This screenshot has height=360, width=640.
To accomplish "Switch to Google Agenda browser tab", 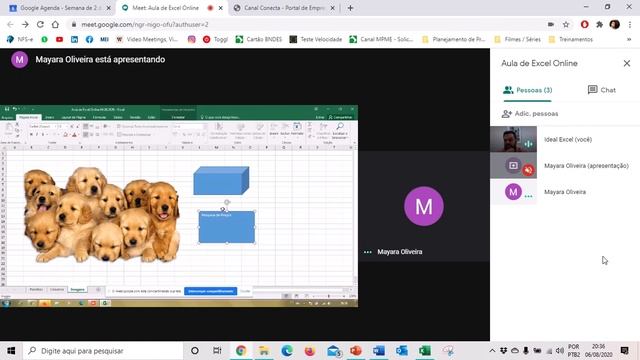I will (x=60, y=8).
